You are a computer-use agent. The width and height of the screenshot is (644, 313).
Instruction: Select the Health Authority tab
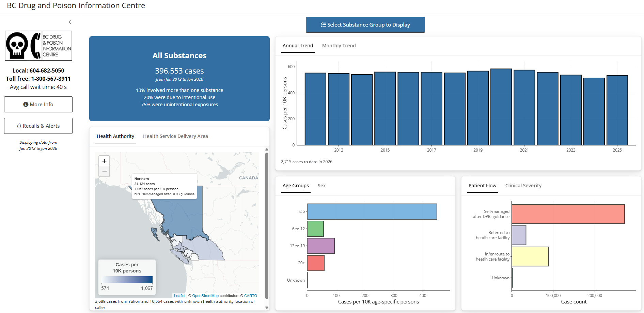click(115, 136)
